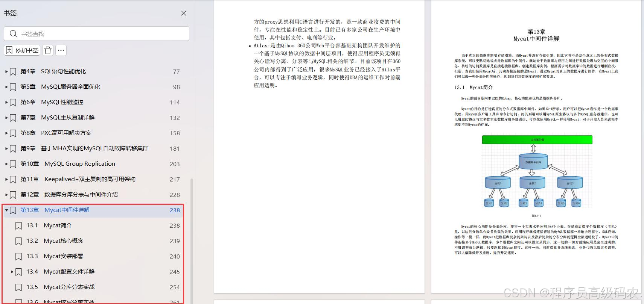Jump to 13.2 Mycat核心概念
644x304 pixels.
(x=55, y=241)
